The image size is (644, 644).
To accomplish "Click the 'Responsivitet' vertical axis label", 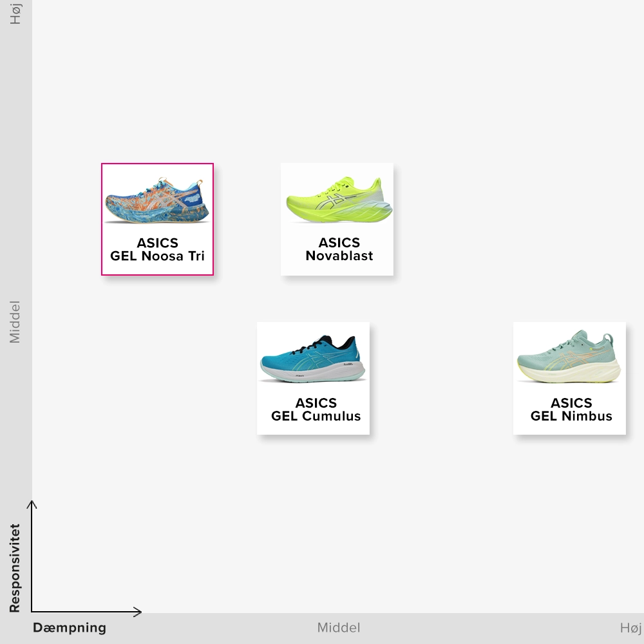I will tap(15, 568).
